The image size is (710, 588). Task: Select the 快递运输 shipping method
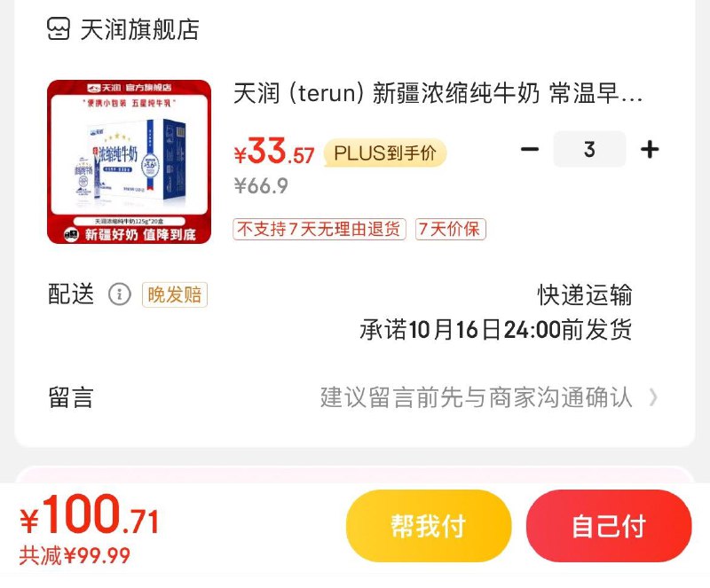[x=585, y=295]
